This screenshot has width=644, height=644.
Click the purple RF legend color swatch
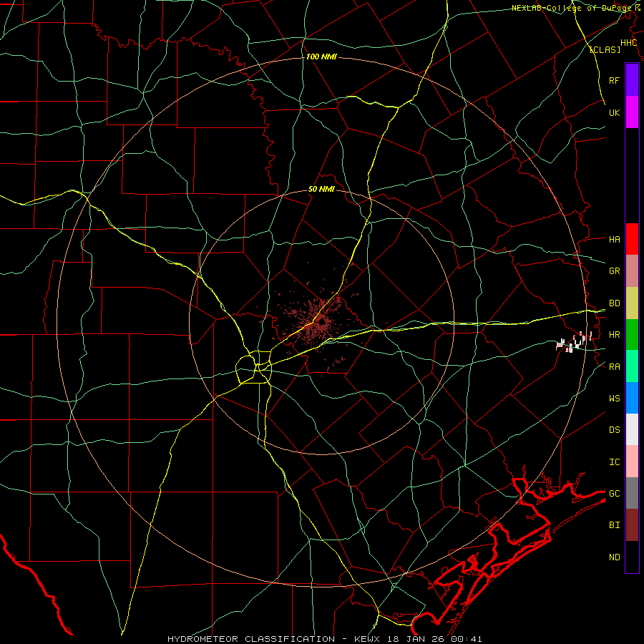click(632, 80)
